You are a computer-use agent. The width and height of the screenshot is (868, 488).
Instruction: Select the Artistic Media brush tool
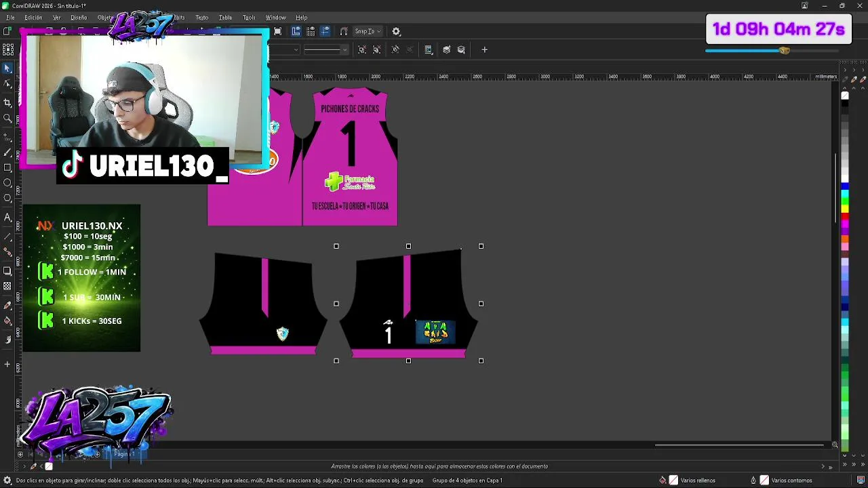point(7,152)
